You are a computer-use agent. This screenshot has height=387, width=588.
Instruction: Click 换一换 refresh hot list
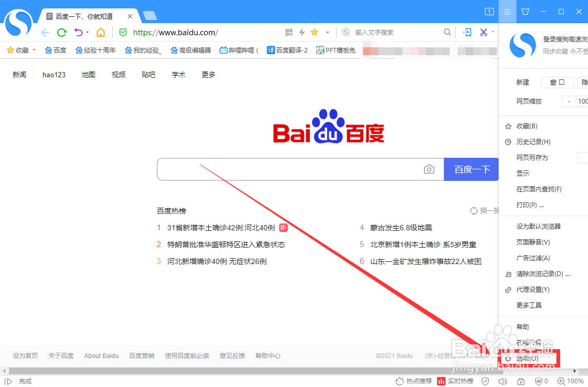point(484,211)
